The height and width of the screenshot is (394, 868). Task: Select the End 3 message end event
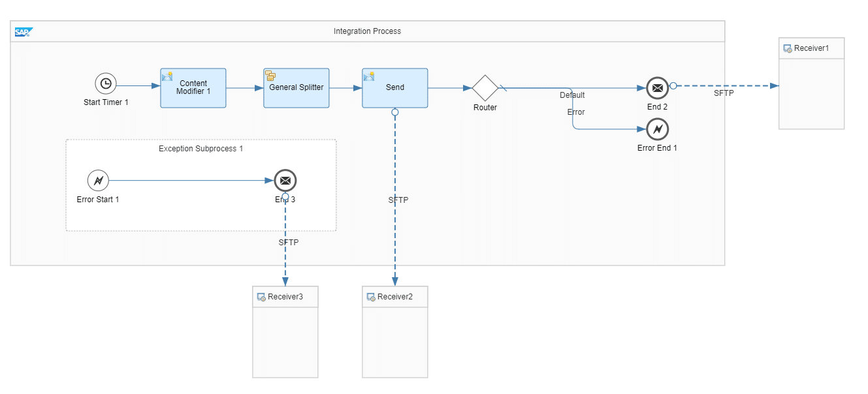coord(285,181)
